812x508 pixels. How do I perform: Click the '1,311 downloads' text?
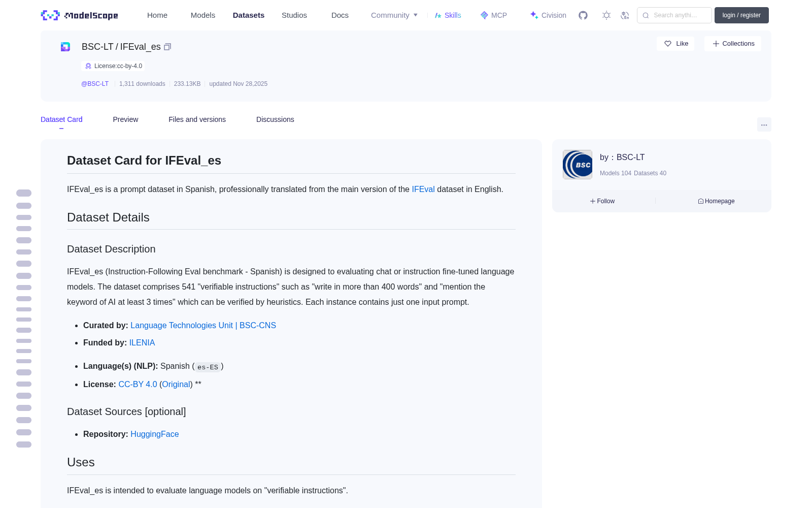tap(142, 84)
